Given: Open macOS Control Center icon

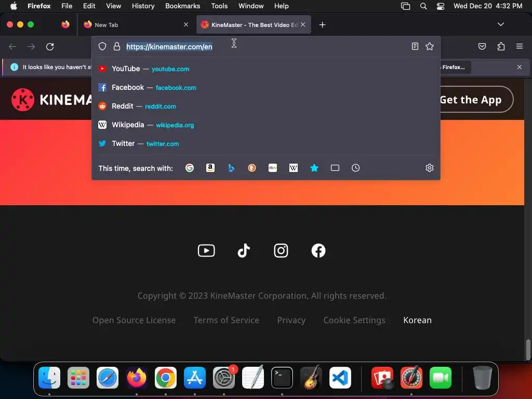Looking at the screenshot, I should [x=441, y=6].
